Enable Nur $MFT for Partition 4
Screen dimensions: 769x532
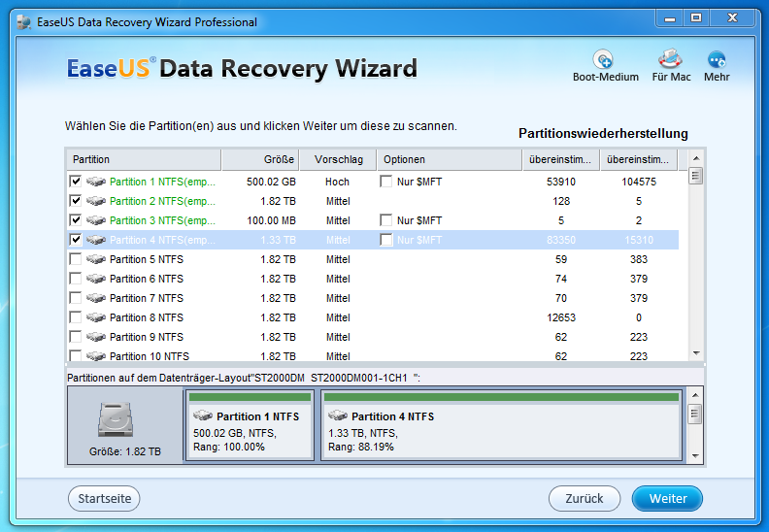[386, 240]
